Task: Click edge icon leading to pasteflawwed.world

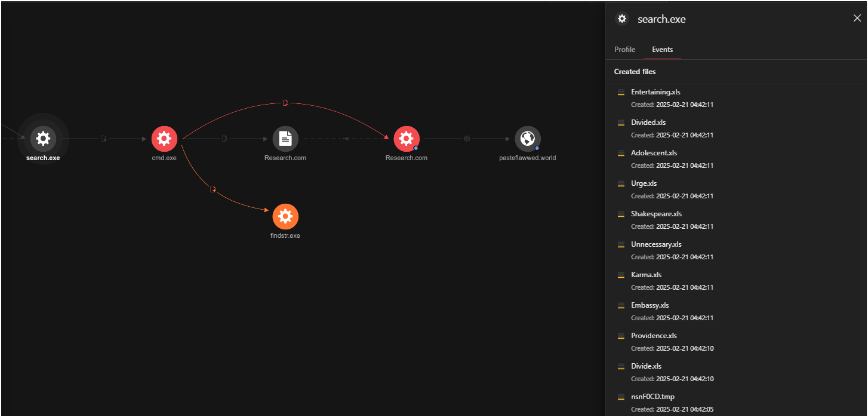Action: (467, 139)
